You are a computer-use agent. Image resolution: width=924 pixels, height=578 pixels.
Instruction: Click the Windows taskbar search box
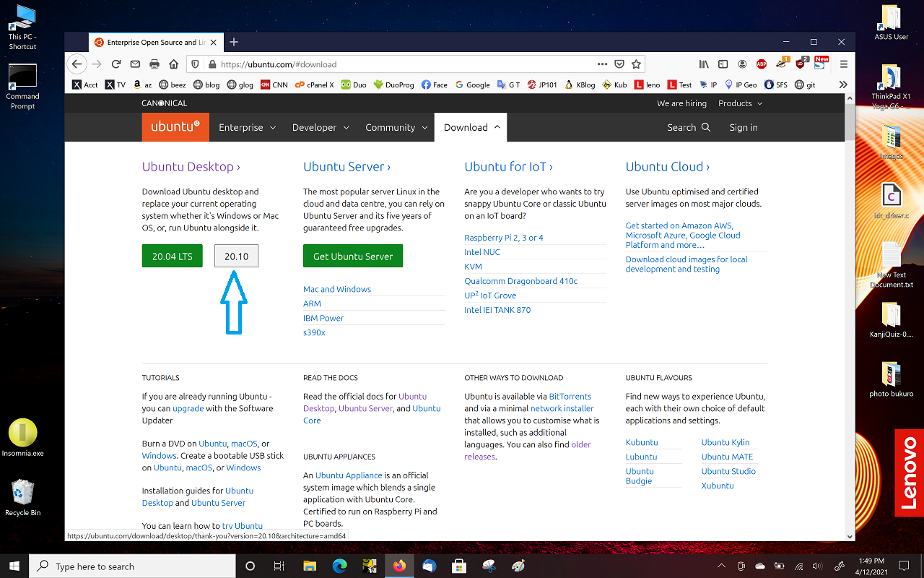click(134, 566)
